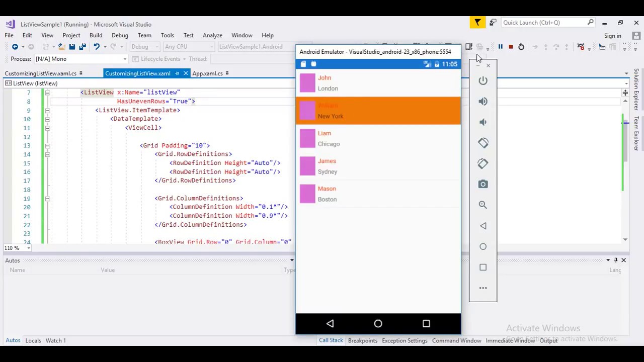Open the Solution Explorer side tab
Viewport: 644px width, 362px height.
636,89
